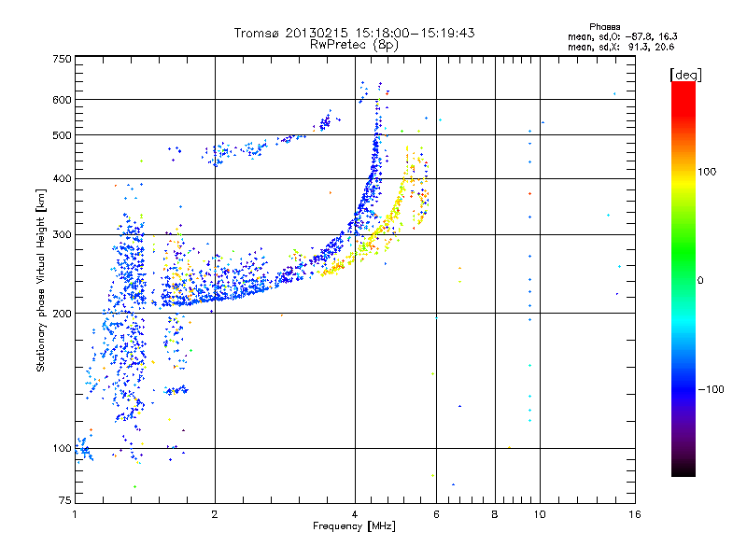Click the y-axis label '400'
This screenshot has width=747, height=560.
[x=62, y=179]
